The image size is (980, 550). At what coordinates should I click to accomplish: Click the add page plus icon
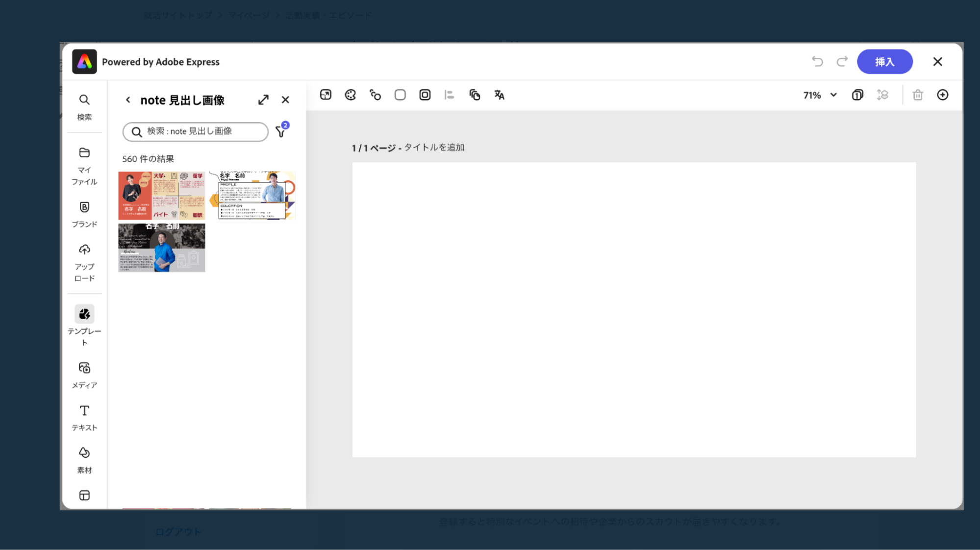click(942, 95)
